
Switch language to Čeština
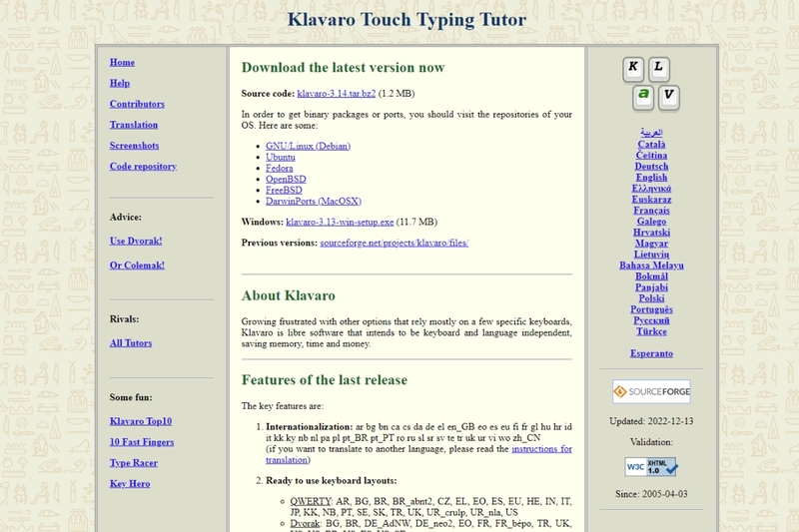click(651, 156)
